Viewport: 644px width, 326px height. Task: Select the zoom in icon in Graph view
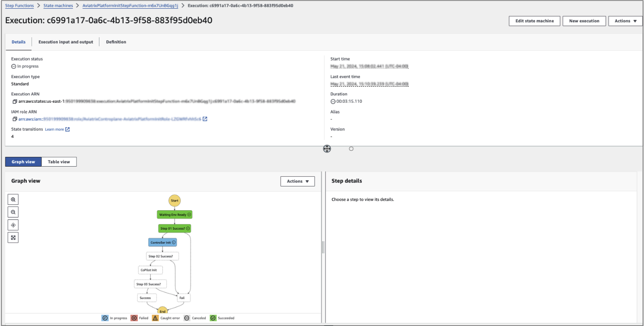point(13,199)
